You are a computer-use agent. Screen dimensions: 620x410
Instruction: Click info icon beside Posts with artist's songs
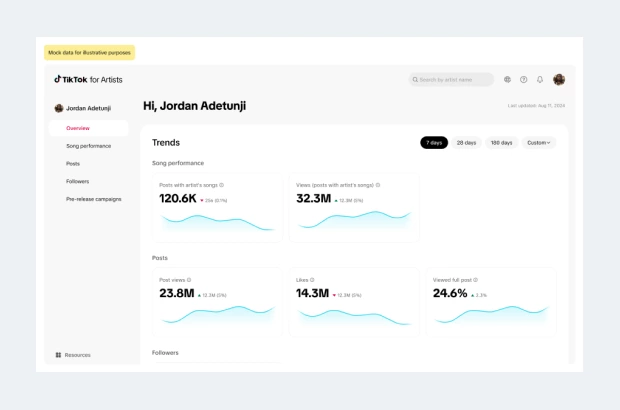(x=221, y=185)
